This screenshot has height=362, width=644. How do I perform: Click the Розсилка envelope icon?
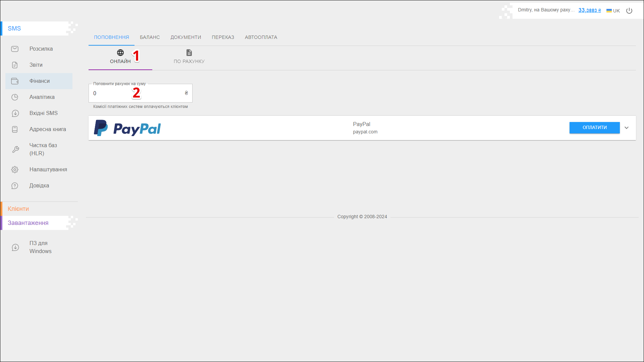pyautogui.click(x=15, y=49)
